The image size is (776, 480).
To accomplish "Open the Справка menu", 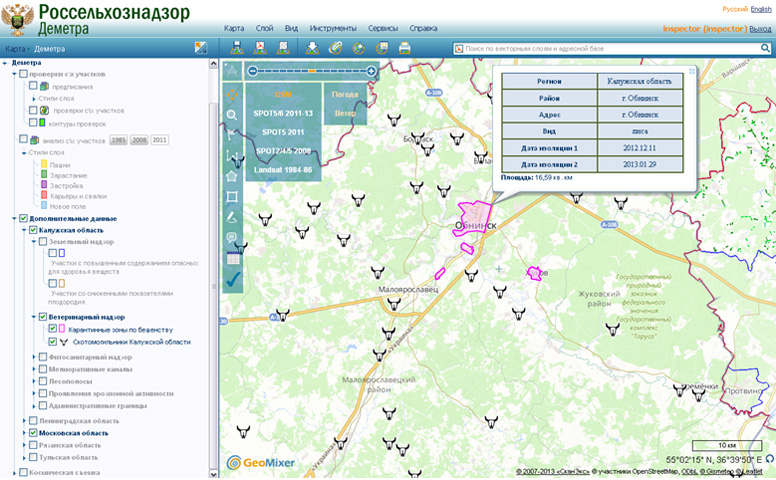I will 423,29.
